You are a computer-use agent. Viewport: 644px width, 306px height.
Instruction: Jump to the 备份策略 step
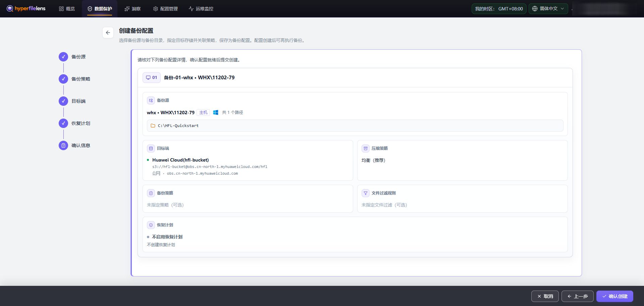tap(74, 79)
